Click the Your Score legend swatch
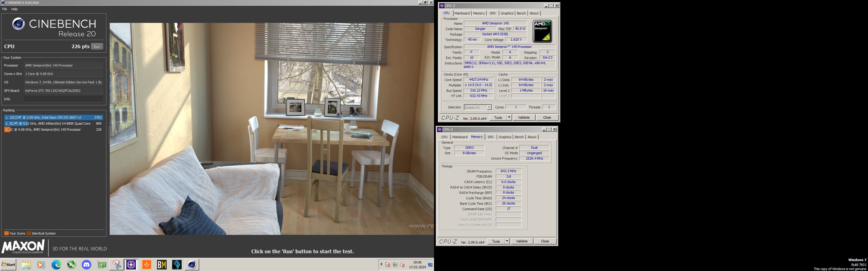This screenshot has width=868, height=271. (6, 233)
